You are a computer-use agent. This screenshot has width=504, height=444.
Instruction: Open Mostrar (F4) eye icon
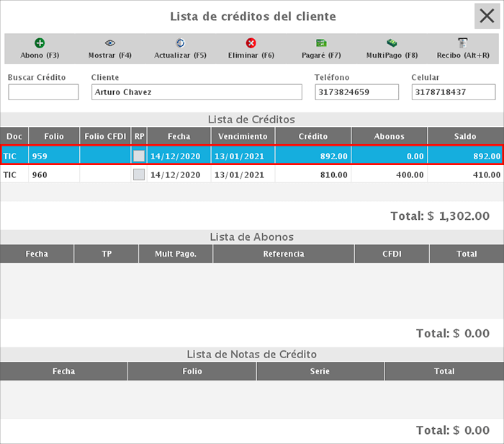(110, 43)
